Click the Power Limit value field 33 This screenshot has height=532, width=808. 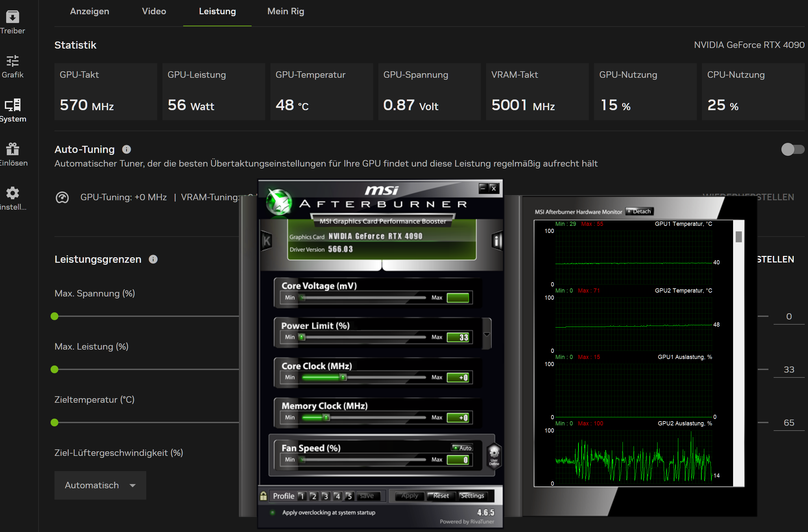458,337
